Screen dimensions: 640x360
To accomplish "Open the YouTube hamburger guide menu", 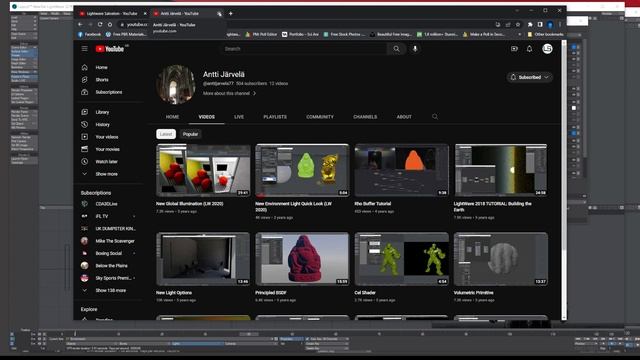I will pos(84,49).
